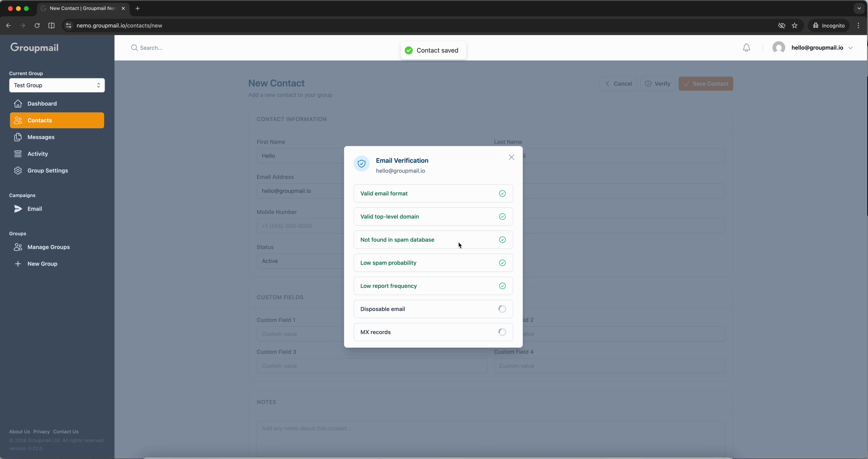
Task: Click the notification bell icon
Action: [746, 48]
